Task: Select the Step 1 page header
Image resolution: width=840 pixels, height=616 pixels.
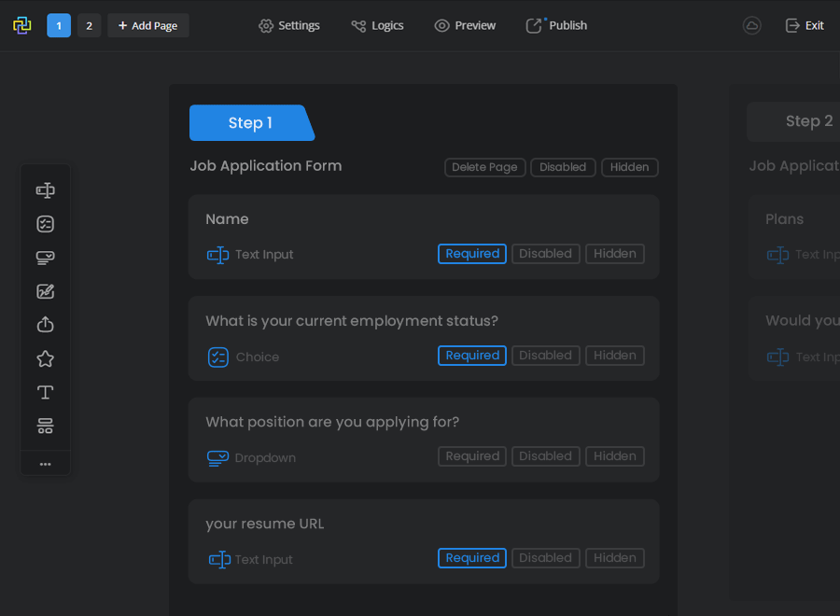Action: tap(250, 123)
